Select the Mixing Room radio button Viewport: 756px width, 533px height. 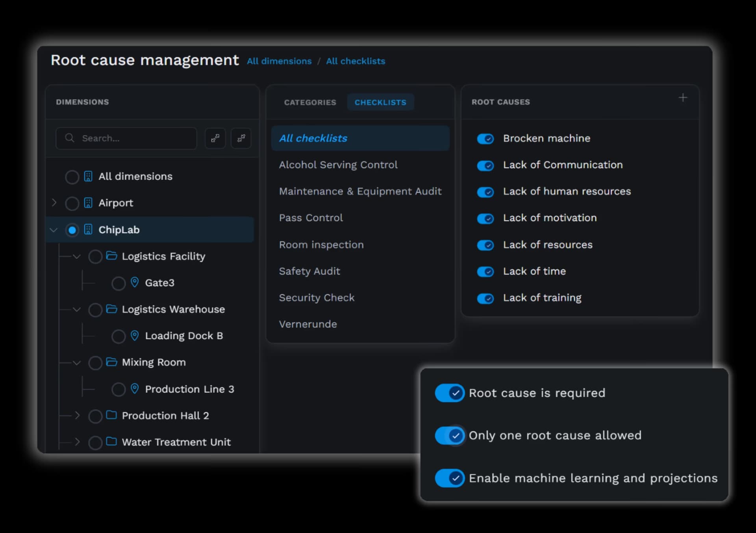(95, 363)
